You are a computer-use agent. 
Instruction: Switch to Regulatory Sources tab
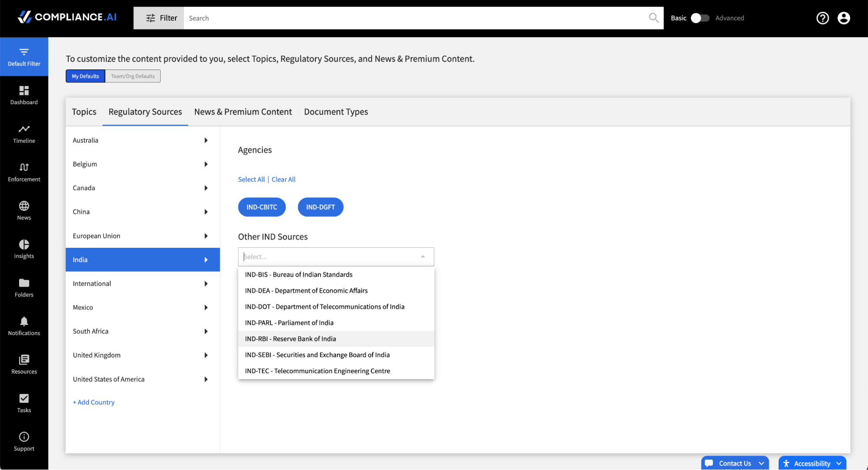[x=145, y=112]
